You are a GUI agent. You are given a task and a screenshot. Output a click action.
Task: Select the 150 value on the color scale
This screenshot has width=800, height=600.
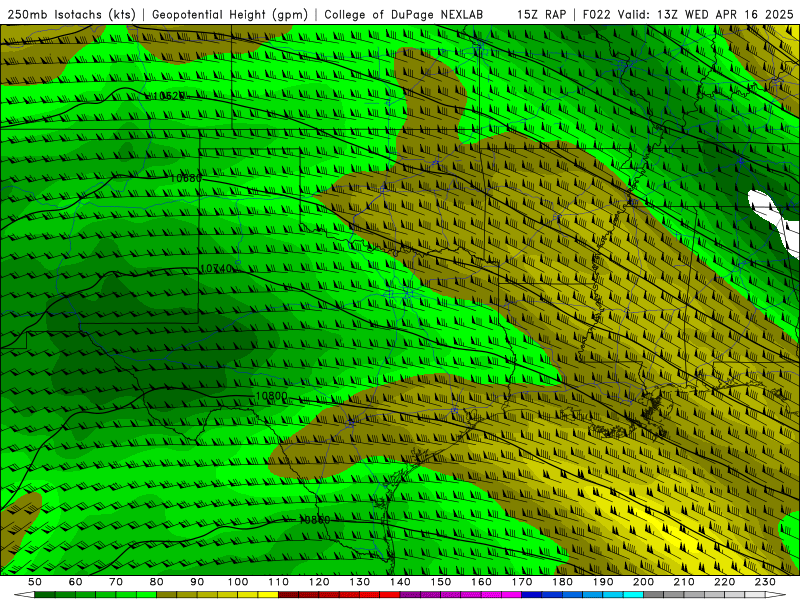pyautogui.click(x=441, y=582)
